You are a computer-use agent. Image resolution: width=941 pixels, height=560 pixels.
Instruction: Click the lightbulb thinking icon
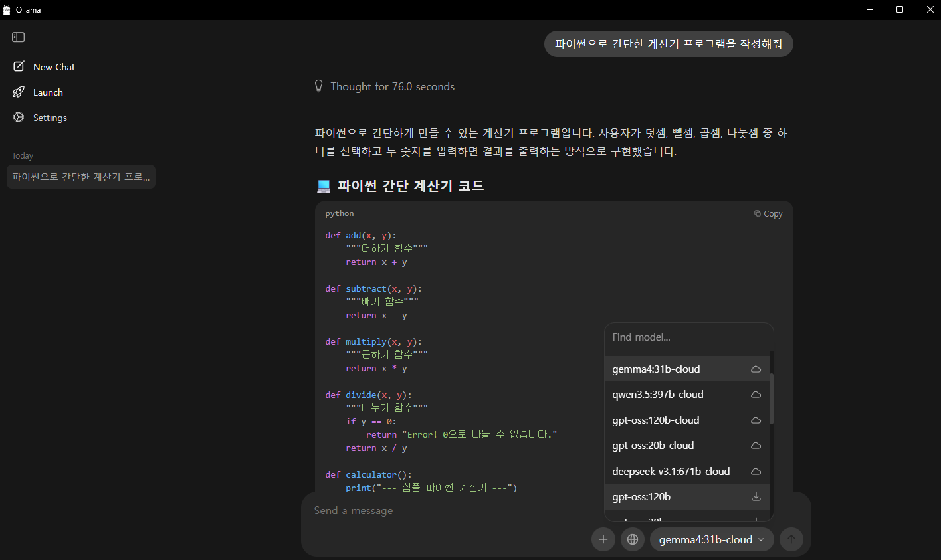click(318, 86)
